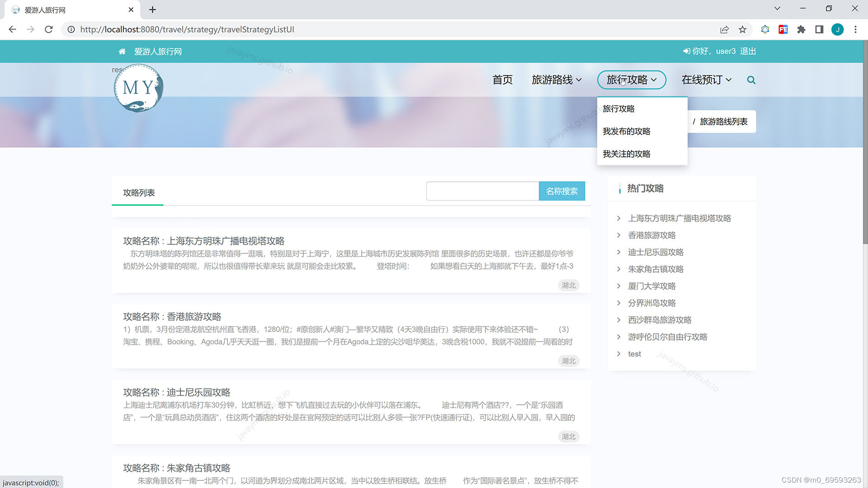
Task: Open the tab search chevron in the title bar
Action: pyautogui.click(x=777, y=9)
